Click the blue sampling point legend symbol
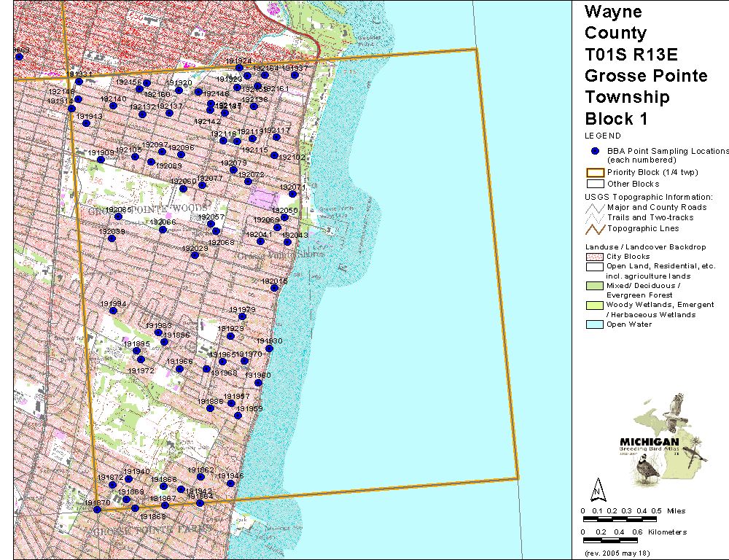The height and width of the screenshot is (560, 729). click(x=595, y=151)
